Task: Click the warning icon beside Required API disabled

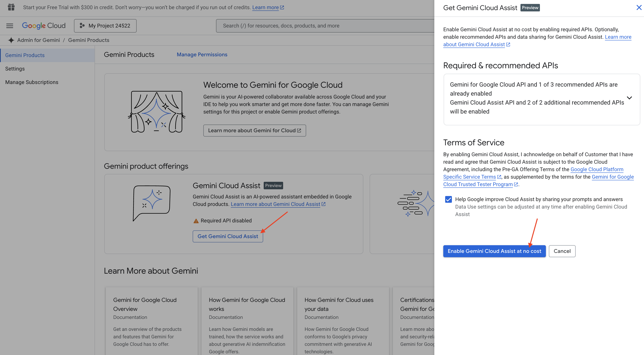Action: [x=196, y=221]
